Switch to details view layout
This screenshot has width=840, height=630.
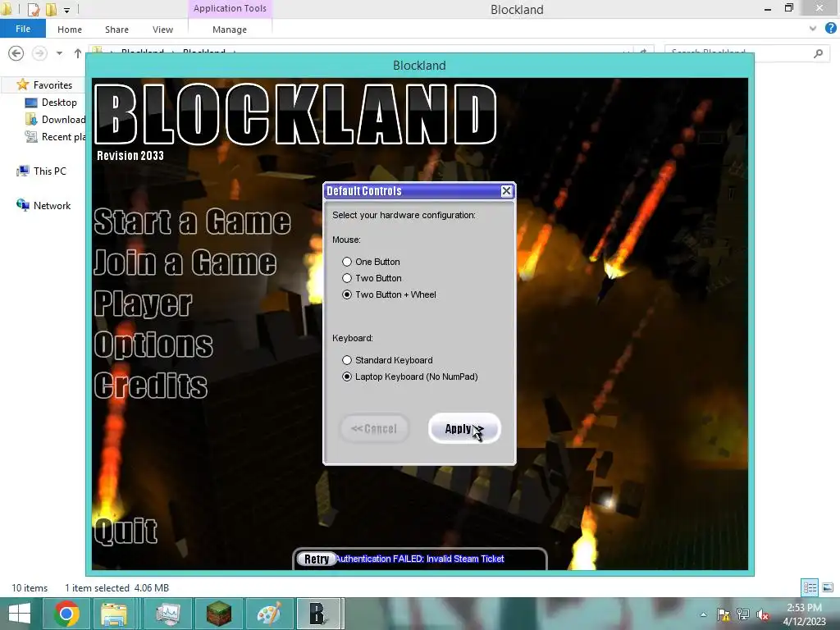click(810, 587)
